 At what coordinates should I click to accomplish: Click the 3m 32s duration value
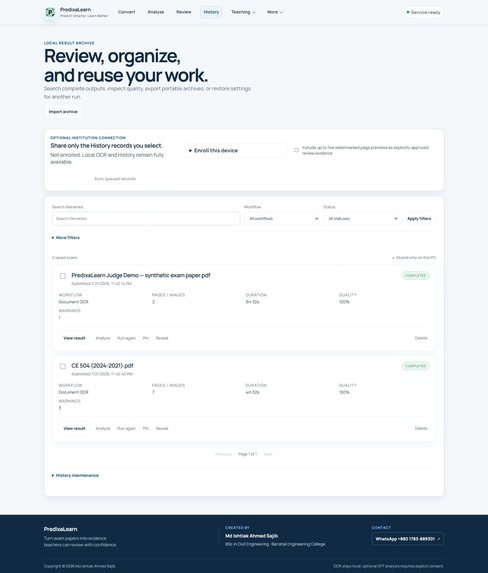tap(252, 302)
